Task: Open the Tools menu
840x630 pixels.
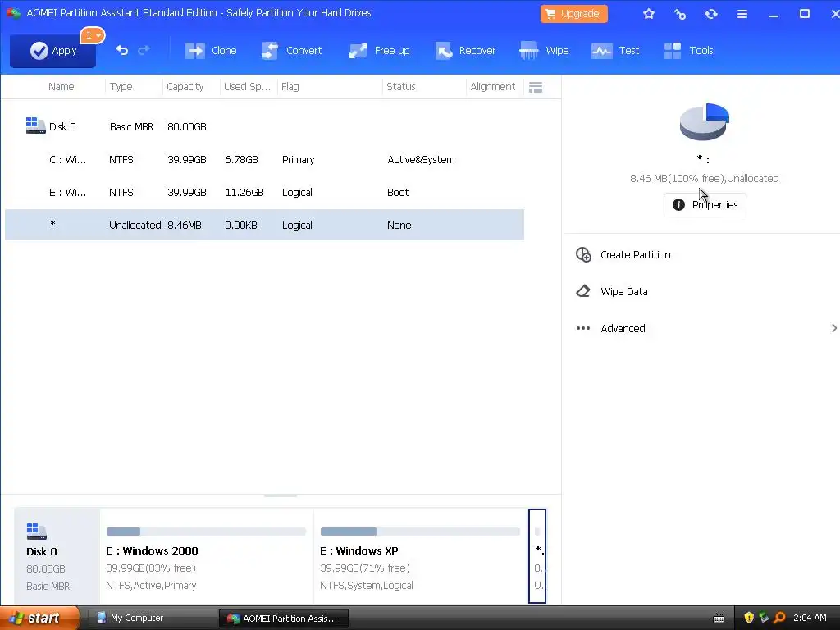Action: (688, 51)
